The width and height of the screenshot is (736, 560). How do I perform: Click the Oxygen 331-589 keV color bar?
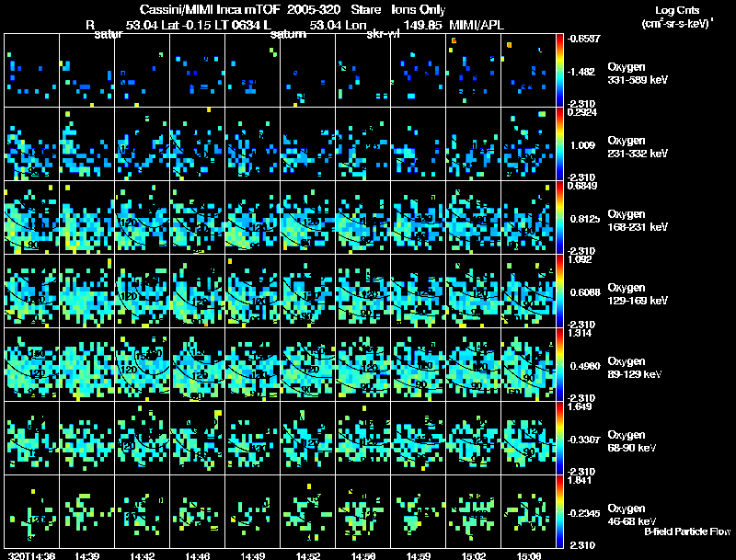[x=559, y=71]
